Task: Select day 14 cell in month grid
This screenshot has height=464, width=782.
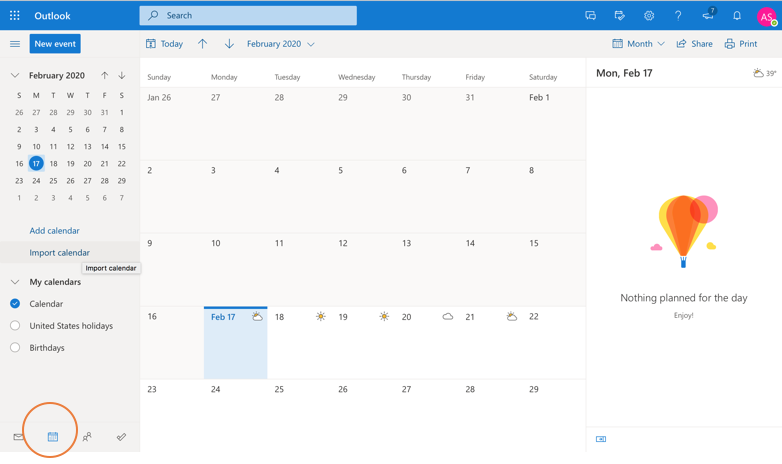Action: pos(490,269)
